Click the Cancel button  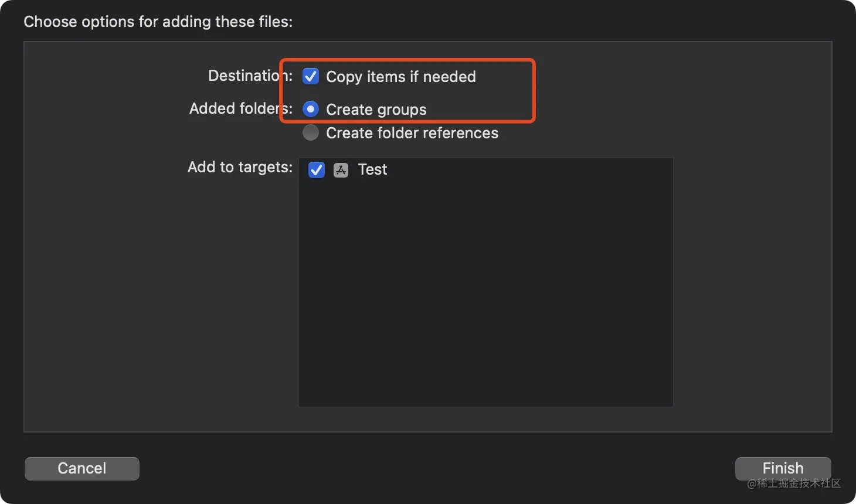click(82, 468)
